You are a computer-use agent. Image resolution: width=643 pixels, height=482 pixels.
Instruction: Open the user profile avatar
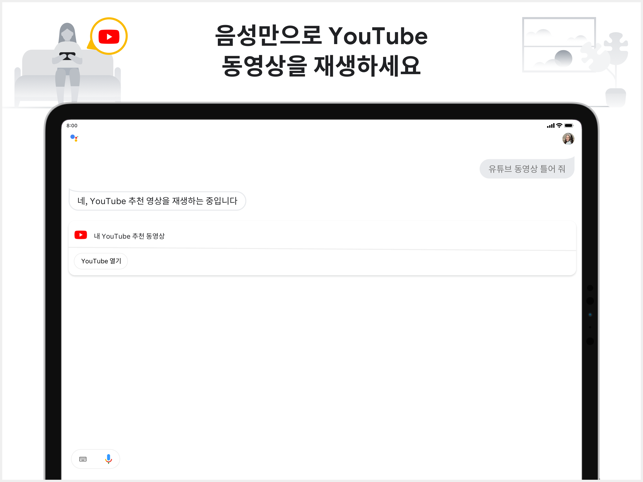[568, 139]
